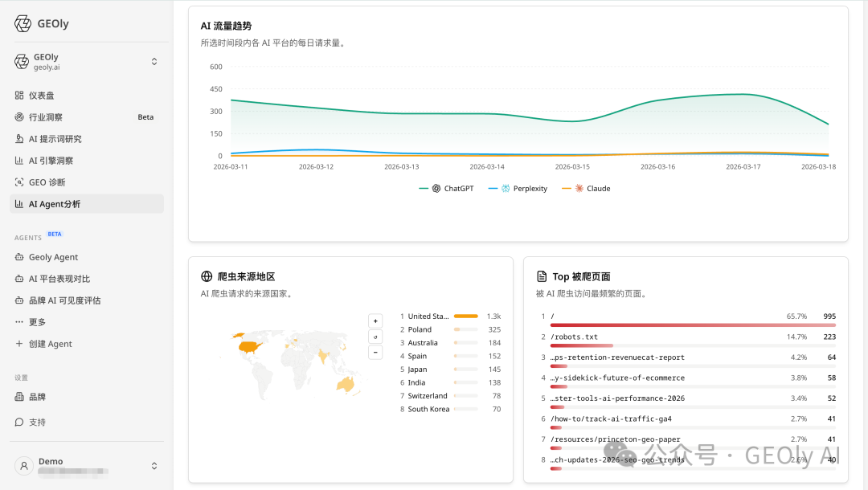Click the 行业洞察 icon
The image size is (868, 490).
19,116
